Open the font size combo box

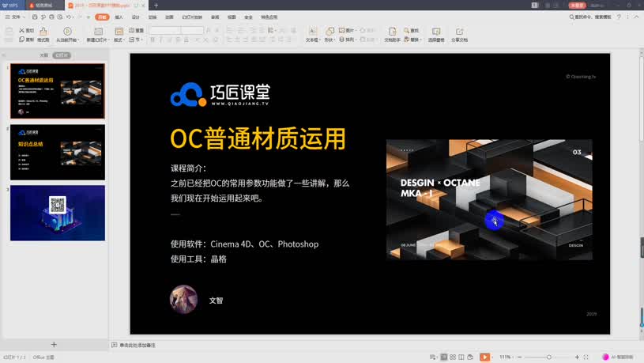[x=192, y=30]
